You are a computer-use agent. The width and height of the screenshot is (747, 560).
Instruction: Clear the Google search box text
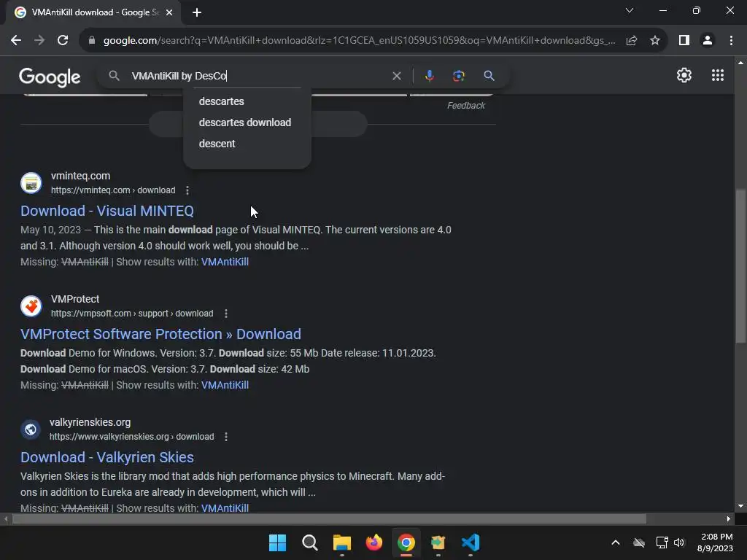coord(396,76)
